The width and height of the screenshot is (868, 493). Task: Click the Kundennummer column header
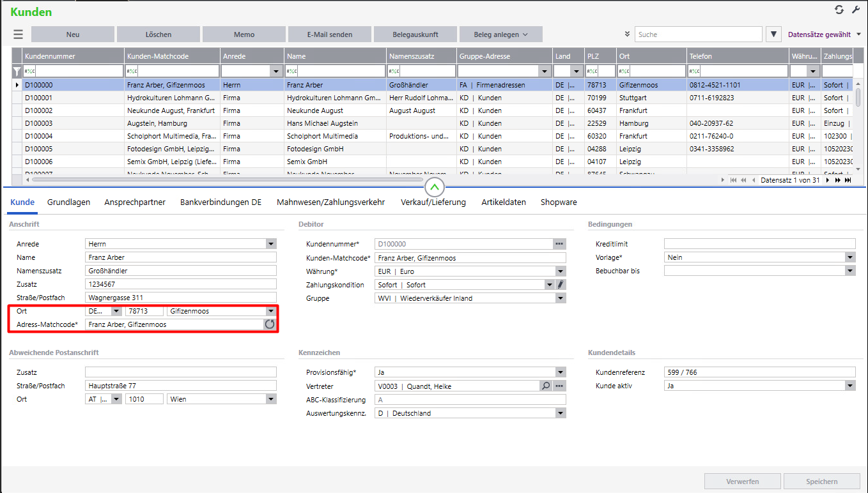[74, 56]
